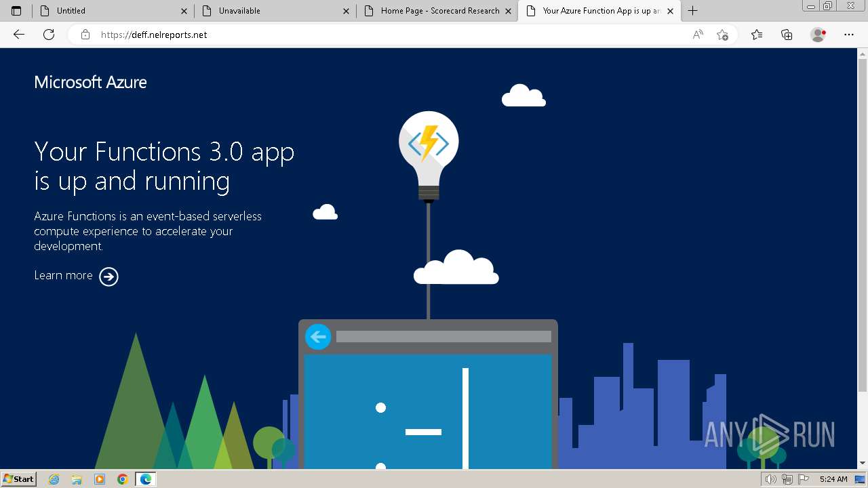
Task: Click the Azure Functions description paragraph
Action: point(148,231)
